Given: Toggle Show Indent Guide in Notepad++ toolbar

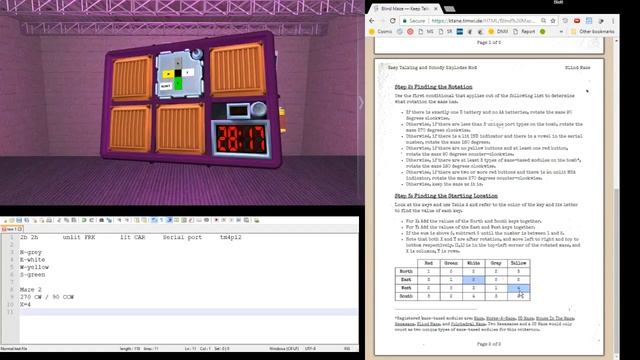Looking at the screenshot, I should click(169, 220).
